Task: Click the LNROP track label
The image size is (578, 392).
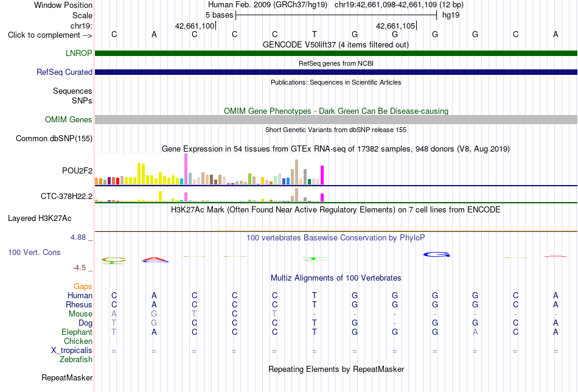Action: (x=79, y=53)
